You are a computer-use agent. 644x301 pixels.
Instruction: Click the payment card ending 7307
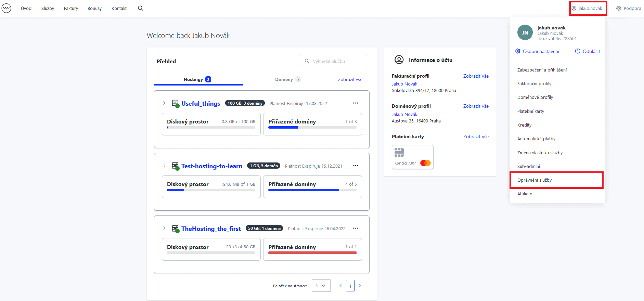pos(413,157)
